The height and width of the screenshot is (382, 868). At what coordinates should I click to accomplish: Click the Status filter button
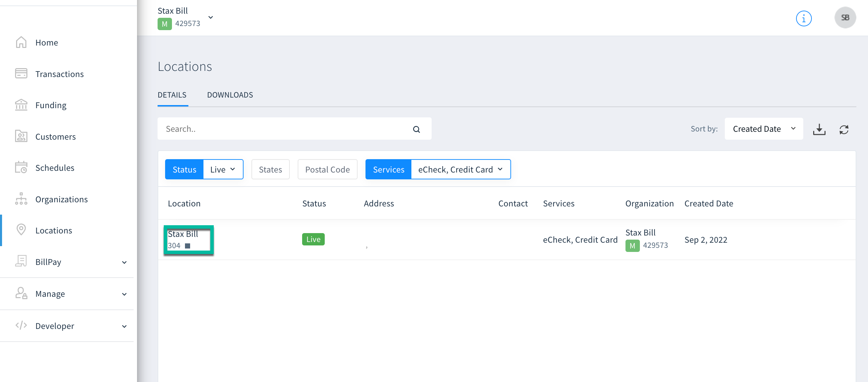(x=184, y=169)
